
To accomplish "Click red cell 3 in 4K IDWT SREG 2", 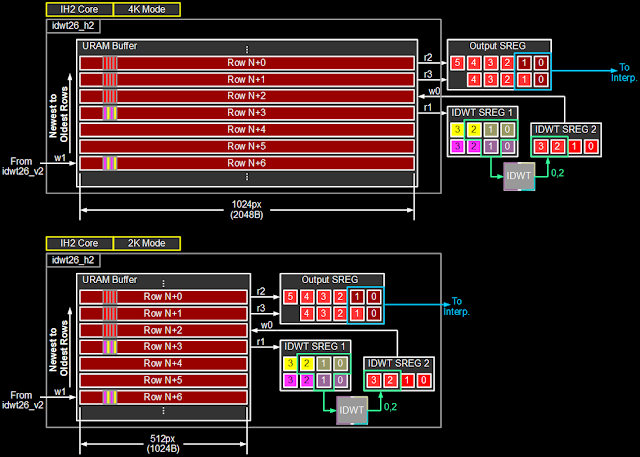I will [x=541, y=146].
